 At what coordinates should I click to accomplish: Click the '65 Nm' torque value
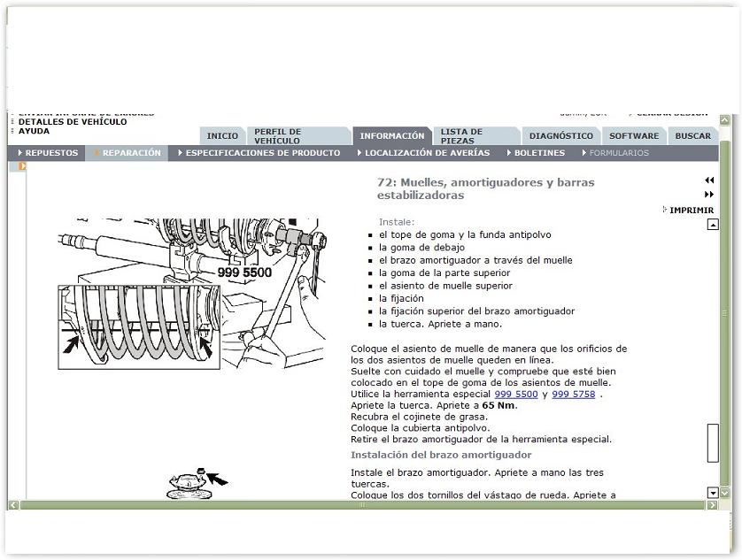(x=499, y=405)
